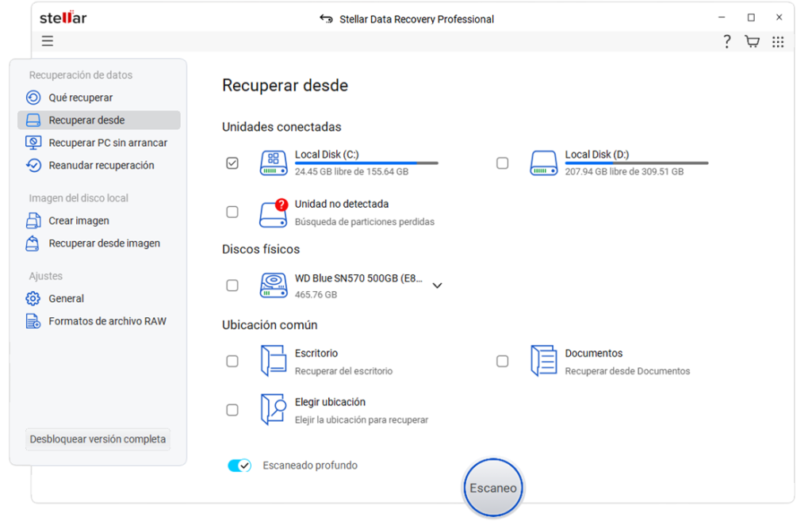Click the Unidad no detectada drive icon

274,213
